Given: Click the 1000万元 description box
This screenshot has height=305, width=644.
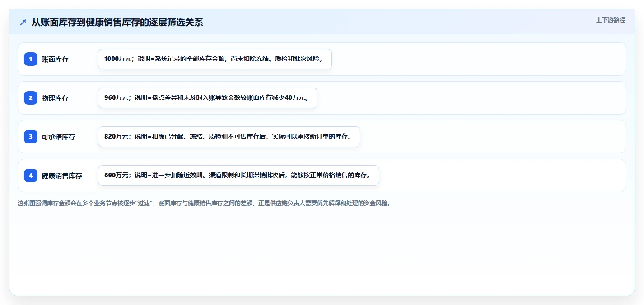Looking at the screenshot, I should 215,59.
